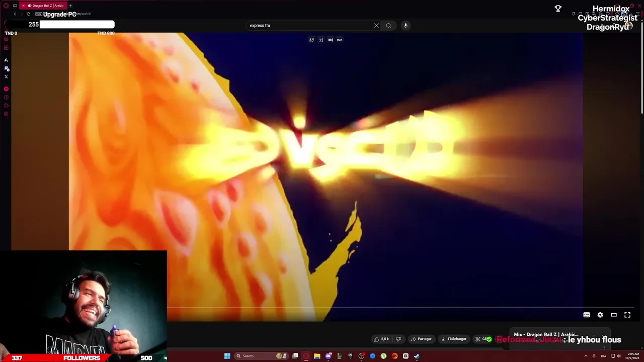The image size is (644, 362).
Task: Dislike the video
Action: [x=398, y=339]
